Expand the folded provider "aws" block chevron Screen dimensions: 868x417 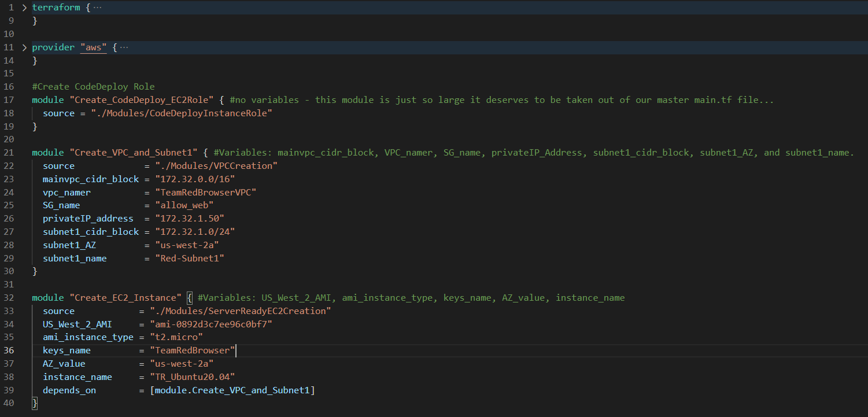(24, 47)
